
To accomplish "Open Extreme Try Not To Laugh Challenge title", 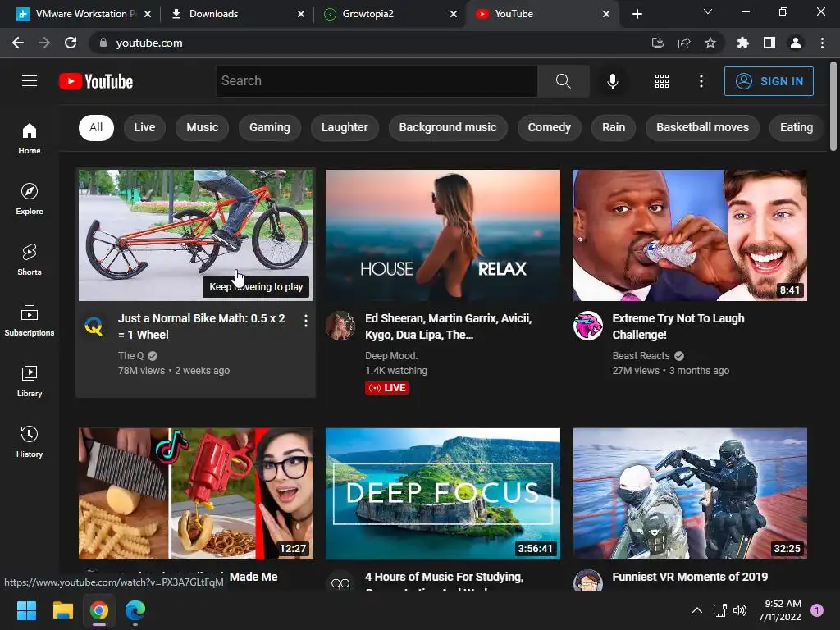I will click(678, 326).
